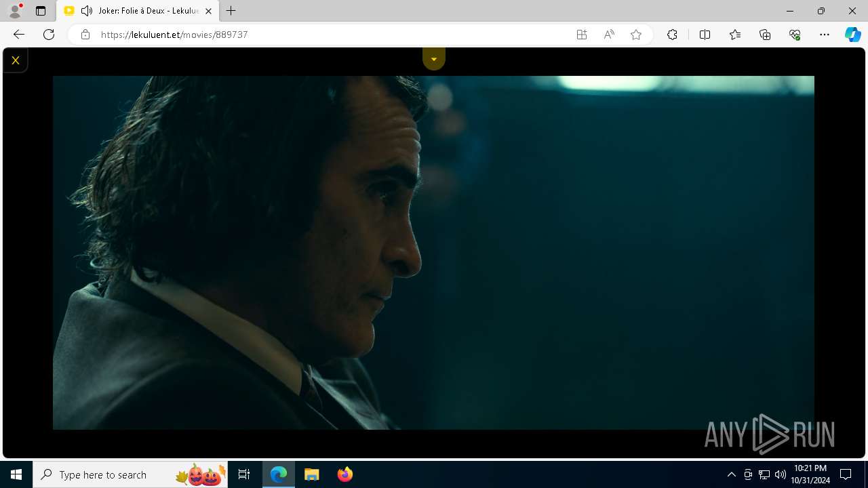This screenshot has height=488, width=868.
Task: Launch the Copilot sidebar
Action: pyautogui.click(x=852, y=35)
